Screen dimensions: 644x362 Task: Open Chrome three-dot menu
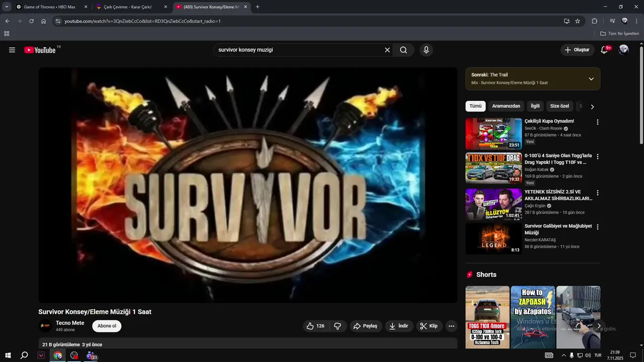[x=637, y=21]
